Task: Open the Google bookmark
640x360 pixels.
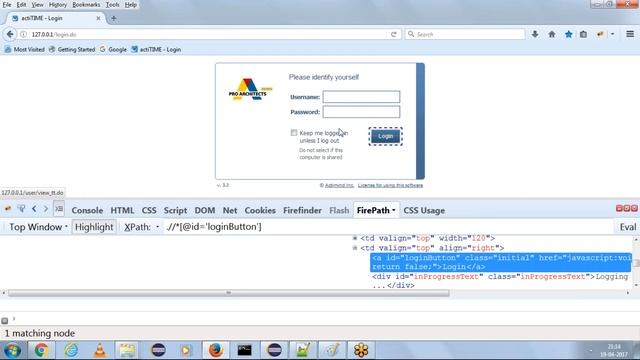Action: pos(113,49)
